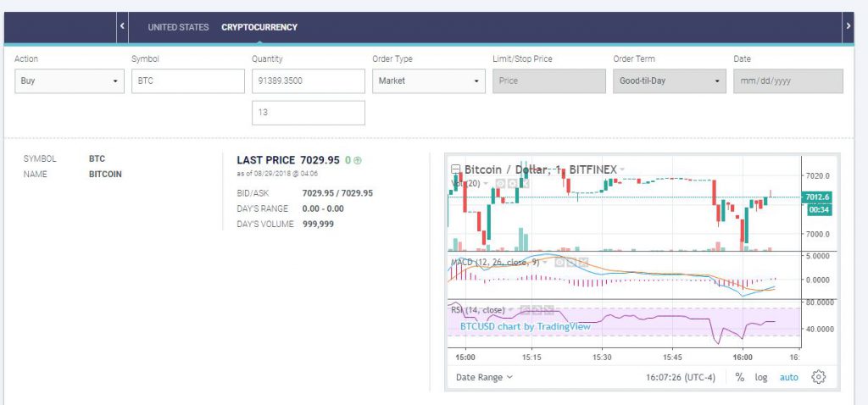Toggle the % percent scale
The width and height of the screenshot is (868, 405).
pos(740,377)
